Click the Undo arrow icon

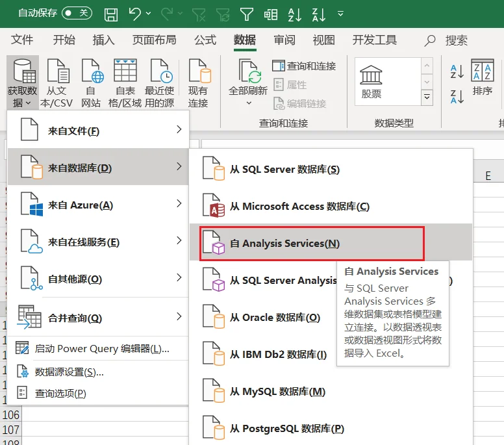135,14
